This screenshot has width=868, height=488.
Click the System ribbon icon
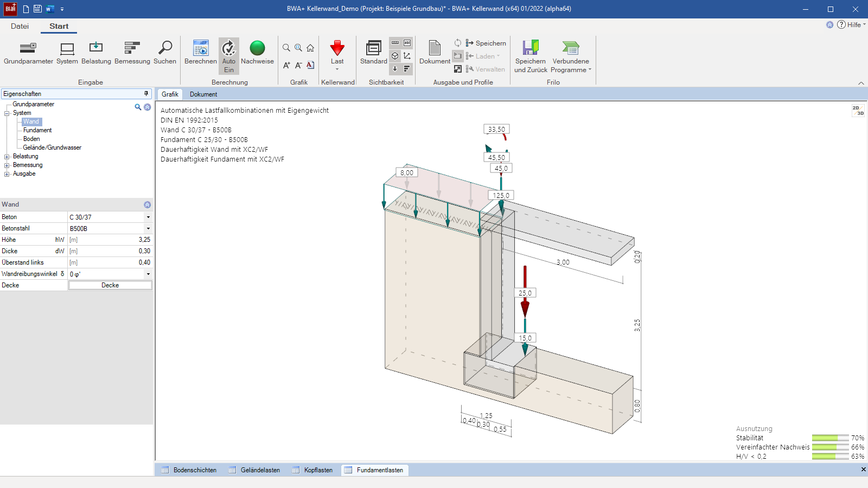click(x=67, y=53)
